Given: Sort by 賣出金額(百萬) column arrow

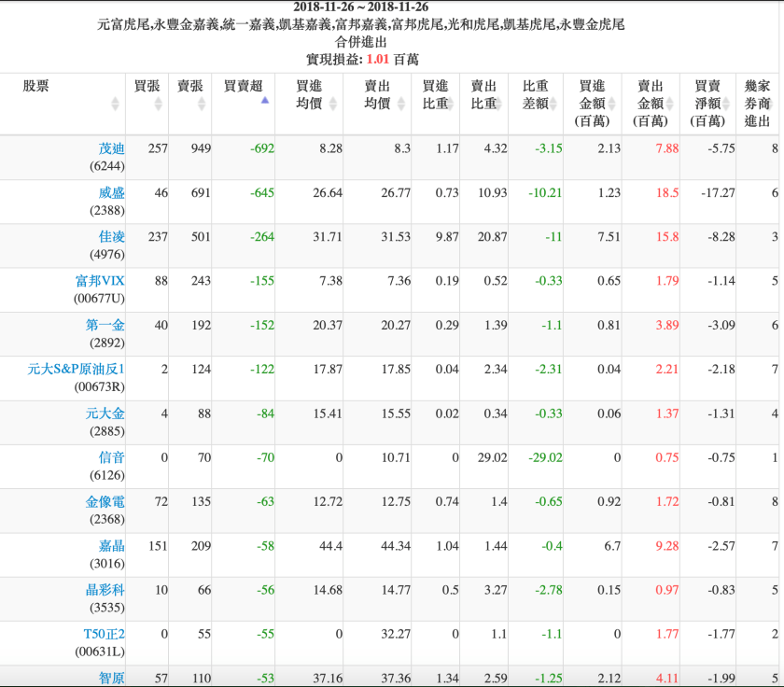Looking at the screenshot, I should pos(668,103).
